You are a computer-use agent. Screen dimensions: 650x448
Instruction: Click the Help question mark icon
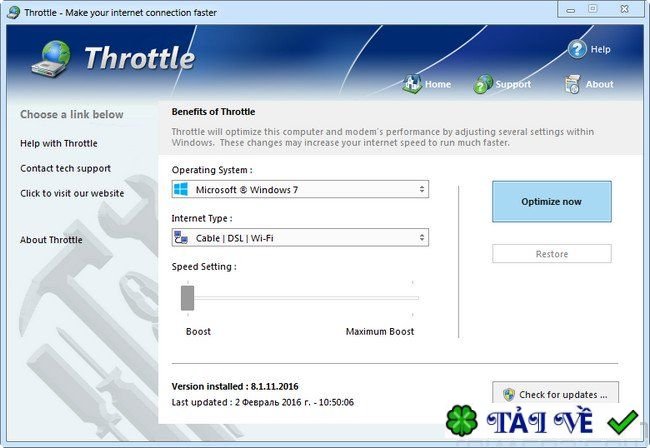pyautogui.click(x=577, y=49)
